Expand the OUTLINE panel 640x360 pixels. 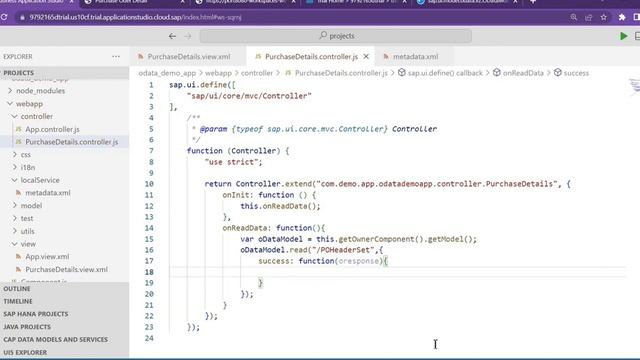[x=64, y=289]
